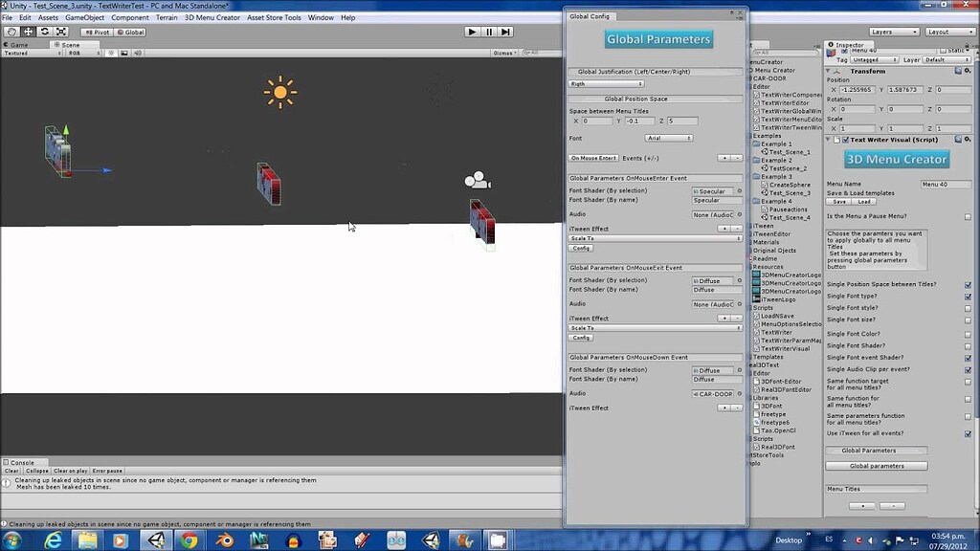Open the Font dropdown showing Arial

tap(670, 137)
